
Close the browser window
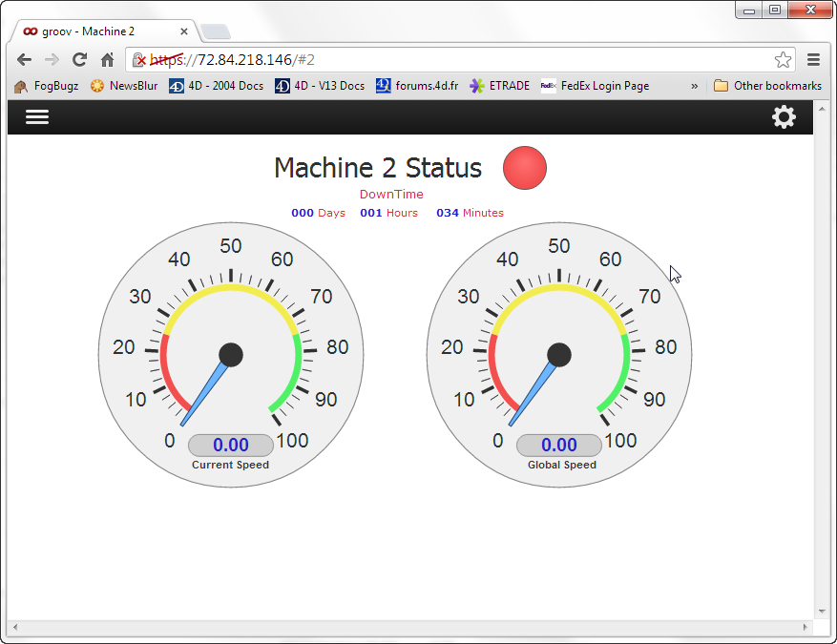coord(810,10)
